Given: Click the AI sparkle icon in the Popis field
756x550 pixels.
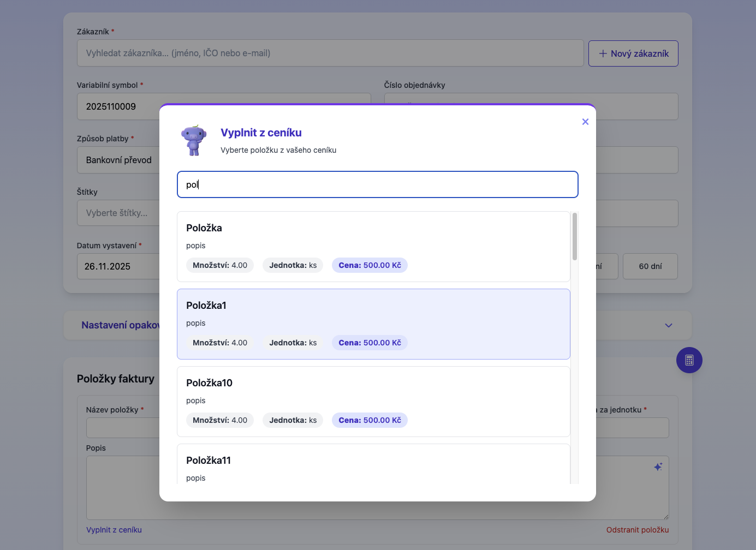Looking at the screenshot, I should coord(658,467).
